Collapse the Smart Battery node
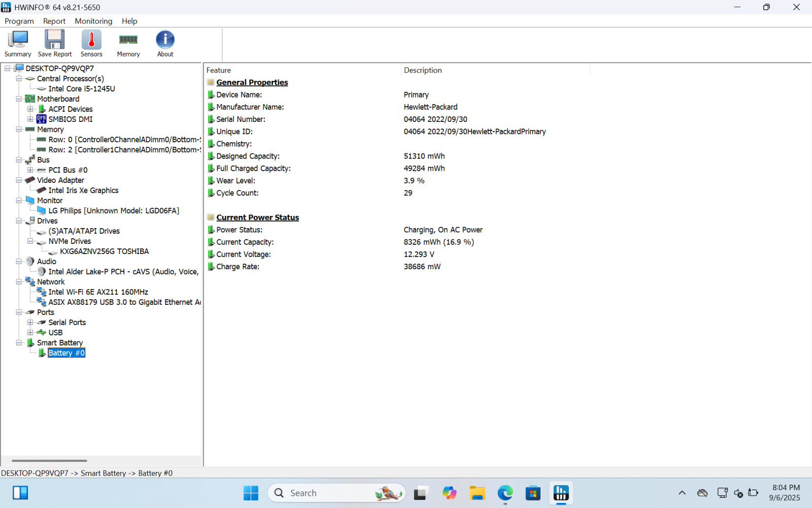Screen dimensions: 812x508 pos(19,343)
